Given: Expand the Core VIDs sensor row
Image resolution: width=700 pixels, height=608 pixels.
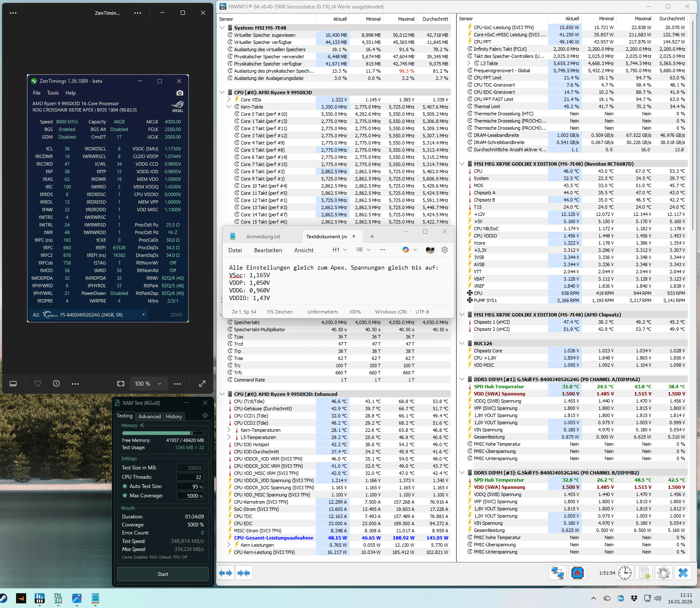Looking at the screenshot, I should (x=229, y=100).
